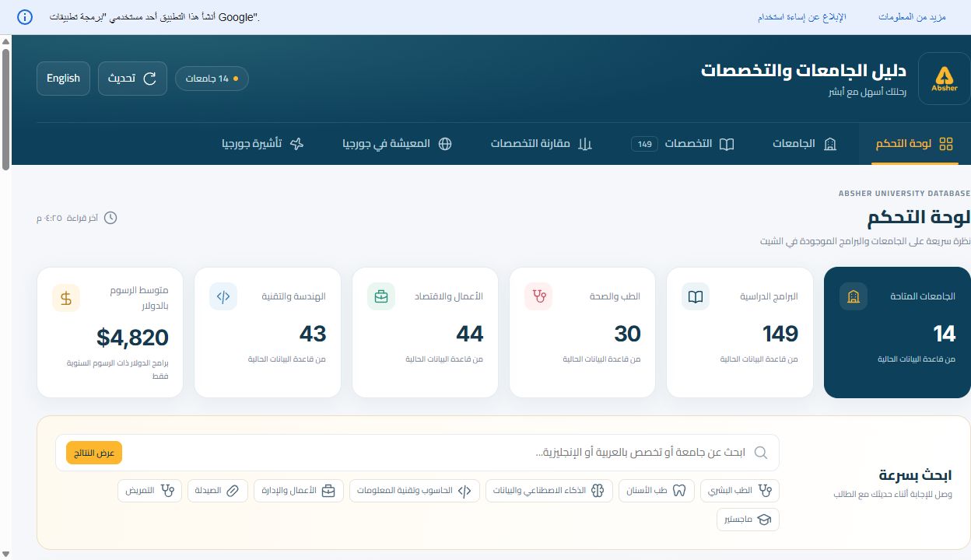Click the grid icon of لوحة التحكم tab
971x560 pixels.
(x=946, y=144)
